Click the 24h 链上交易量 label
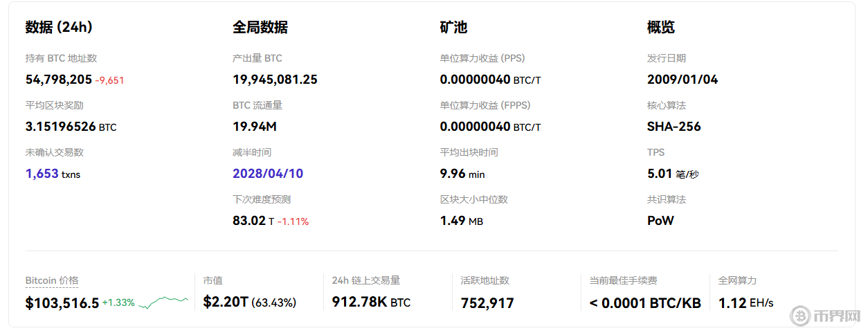Image resolution: width=868 pixels, height=335 pixels. click(x=366, y=280)
